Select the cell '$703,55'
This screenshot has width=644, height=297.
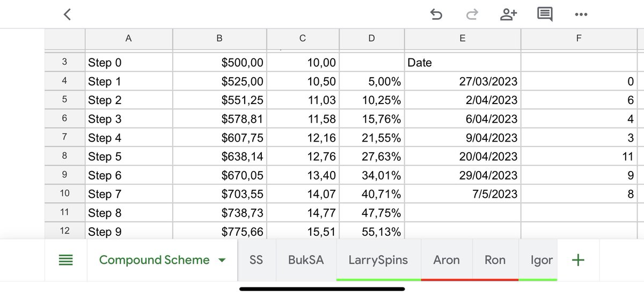tap(219, 194)
